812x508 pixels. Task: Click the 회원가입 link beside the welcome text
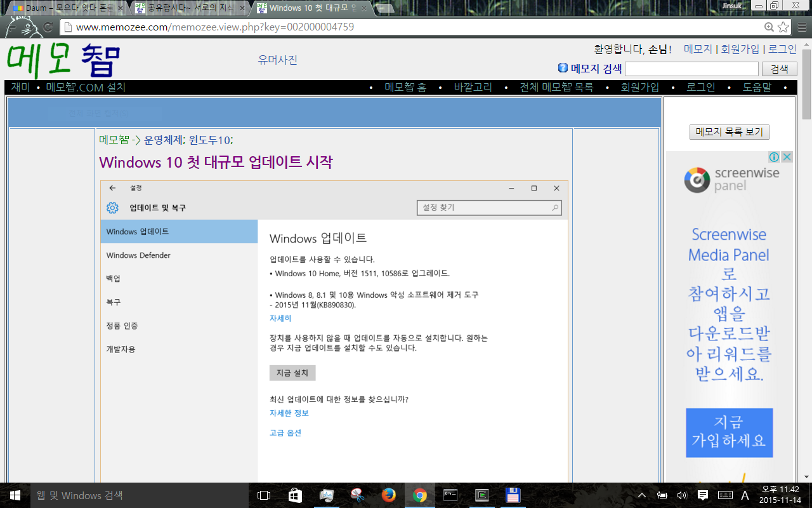[x=740, y=49]
